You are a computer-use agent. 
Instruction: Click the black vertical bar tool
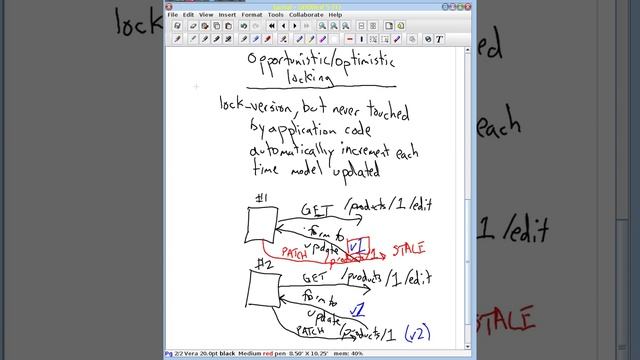(362, 39)
